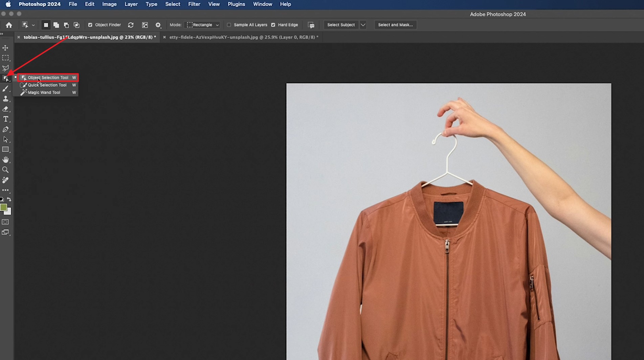Choose New Selection mode icon

pos(46,25)
